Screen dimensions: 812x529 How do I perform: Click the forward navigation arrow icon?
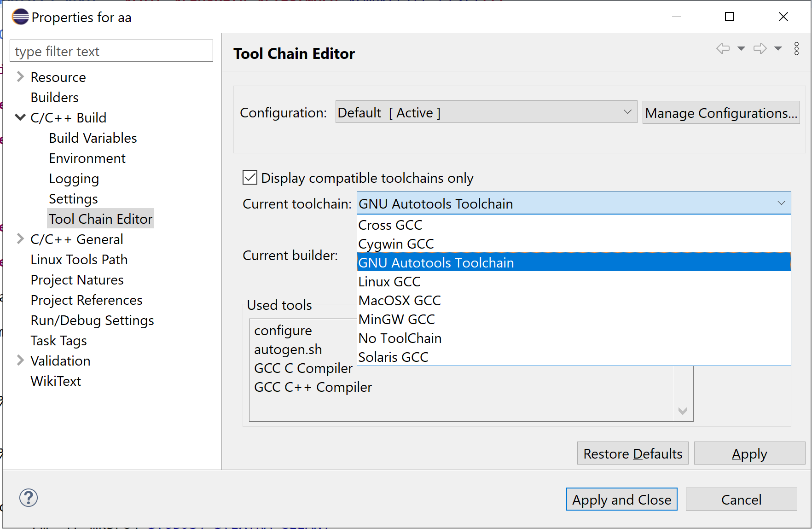pyautogui.click(x=760, y=48)
